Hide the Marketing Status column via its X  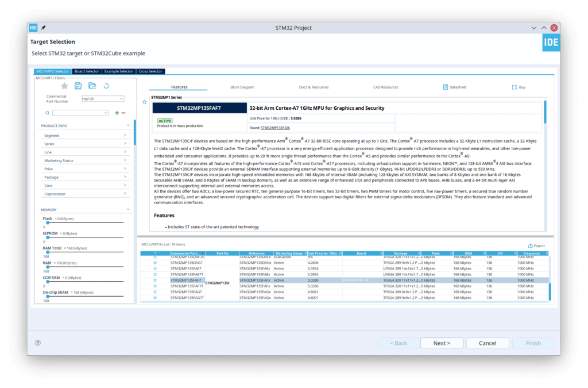(x=305, y=253)
